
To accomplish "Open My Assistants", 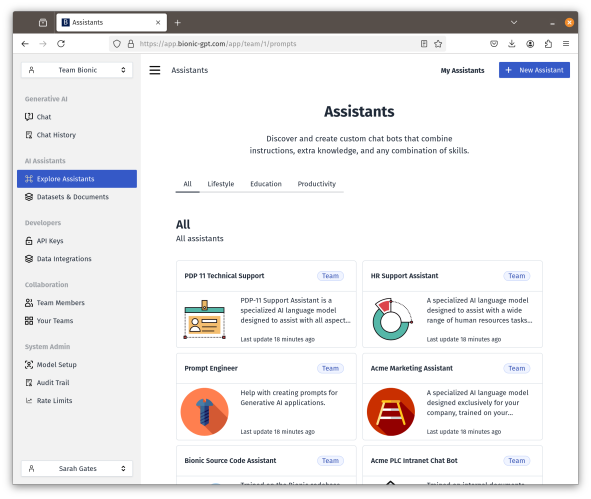I will (x=462, y=70).
